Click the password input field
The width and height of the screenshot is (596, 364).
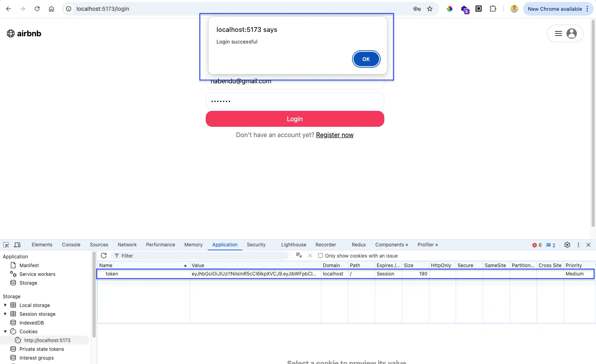tap(295, 101)
